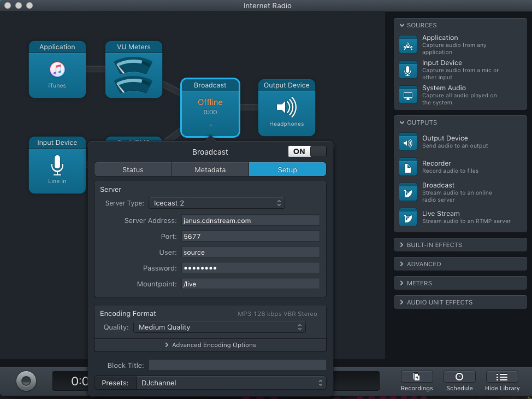Click the Password field
532x399 pixels.
coord(250,268)
